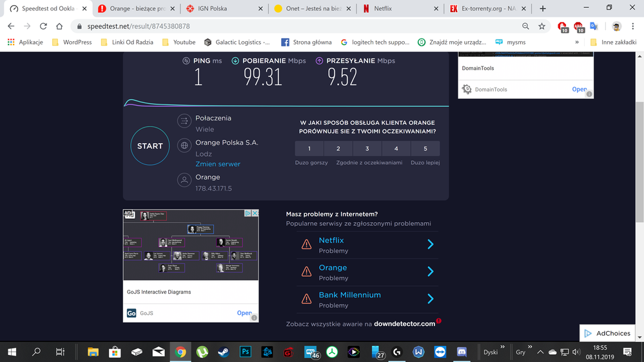Click the Zmien serwer link

tap(218, 164)
